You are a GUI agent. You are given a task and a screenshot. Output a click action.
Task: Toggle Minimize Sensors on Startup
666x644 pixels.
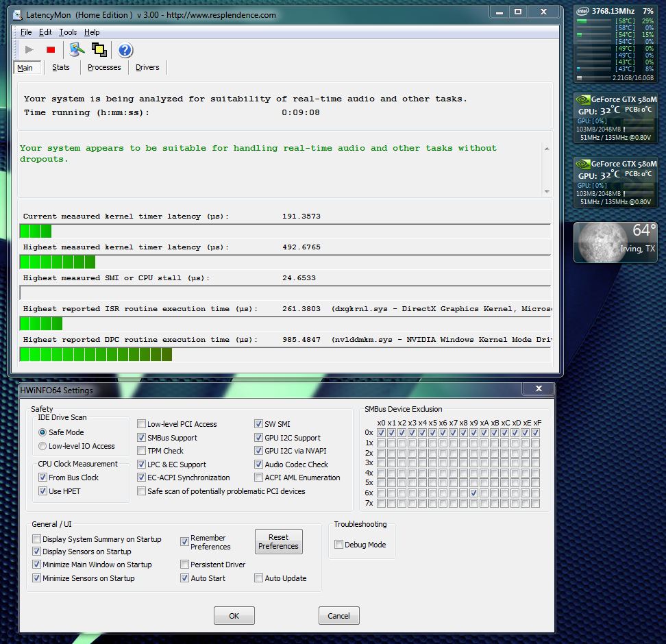pyautogui.click(x=36, y=578)
